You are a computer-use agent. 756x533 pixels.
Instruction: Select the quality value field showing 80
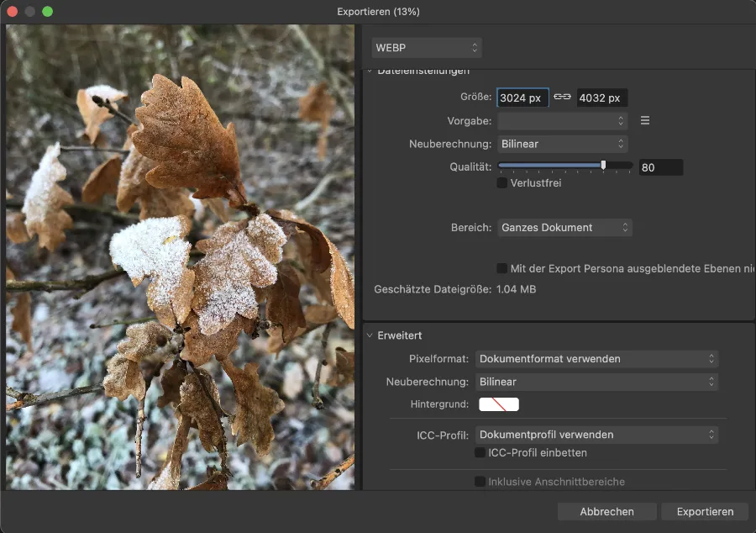coord(660,167)
